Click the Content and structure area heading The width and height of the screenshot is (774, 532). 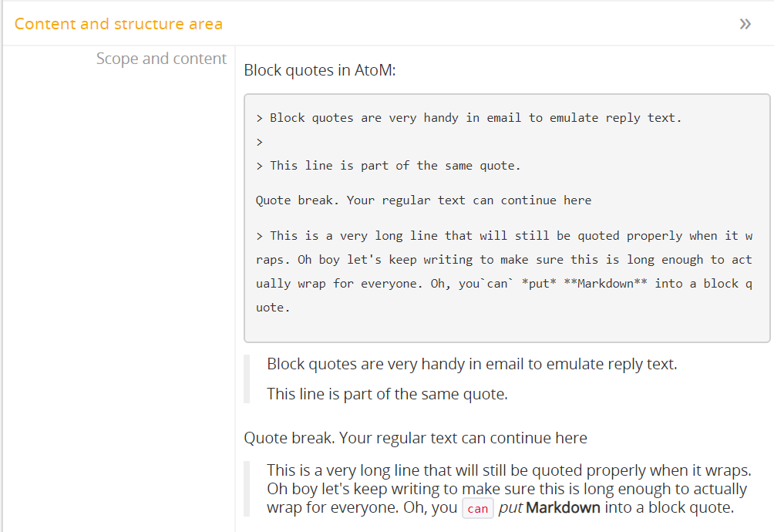[118, 24]
